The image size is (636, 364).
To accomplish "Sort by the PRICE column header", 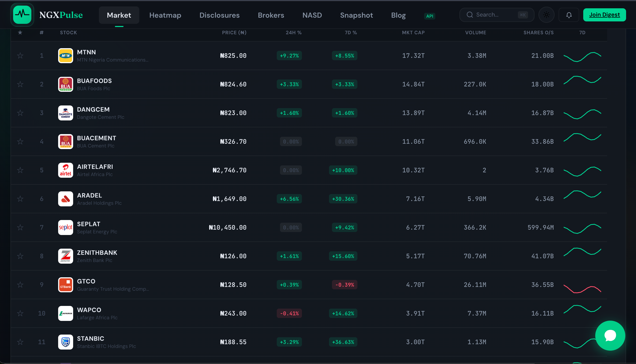I will [x=234, y=33].
